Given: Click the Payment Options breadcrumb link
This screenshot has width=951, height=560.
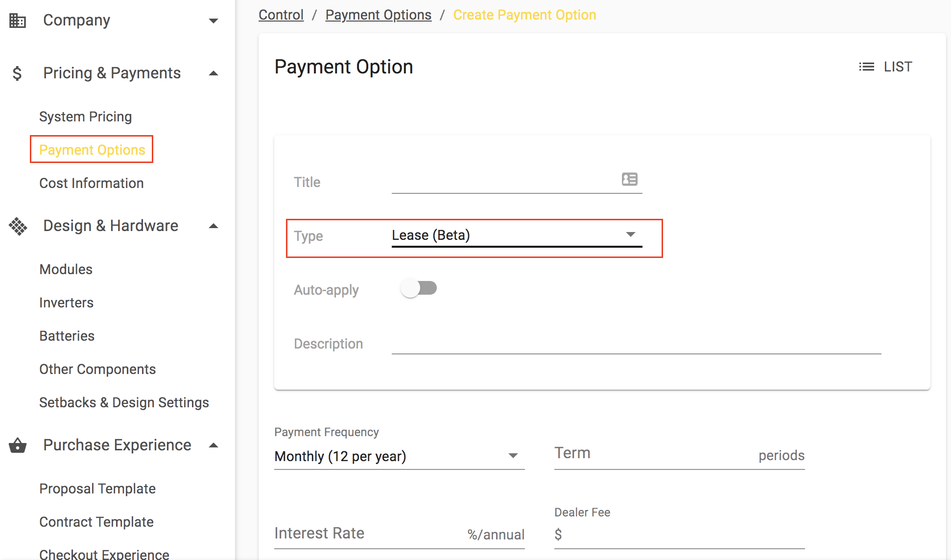Looking at the screenshot, I should click(x=379, y=15).
